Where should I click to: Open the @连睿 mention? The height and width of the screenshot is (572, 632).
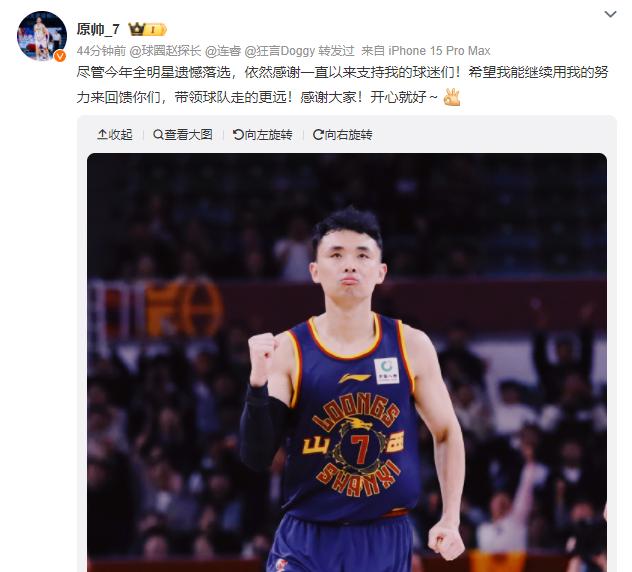click(223, 51)
